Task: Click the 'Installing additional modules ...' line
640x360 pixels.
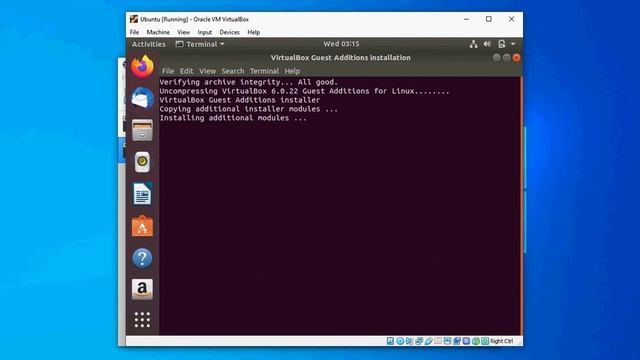Action: tap(233, 118)
